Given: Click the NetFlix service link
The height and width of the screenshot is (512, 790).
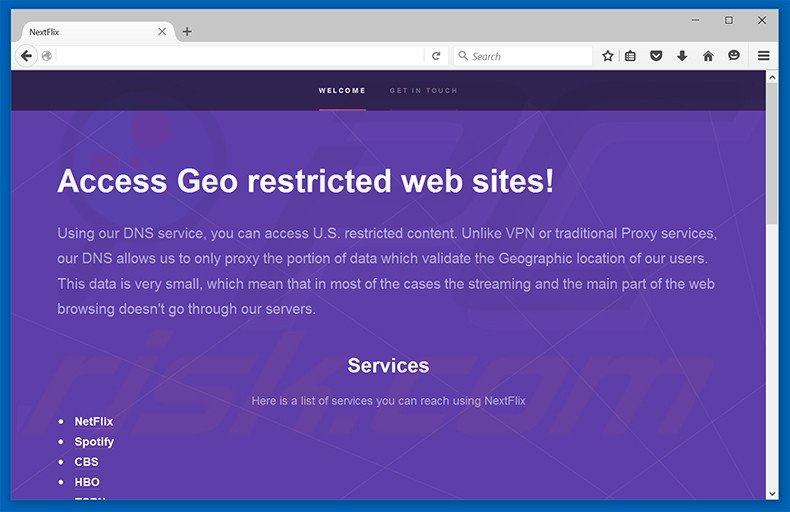Looking at the screenshot, I should pos(94,422).
